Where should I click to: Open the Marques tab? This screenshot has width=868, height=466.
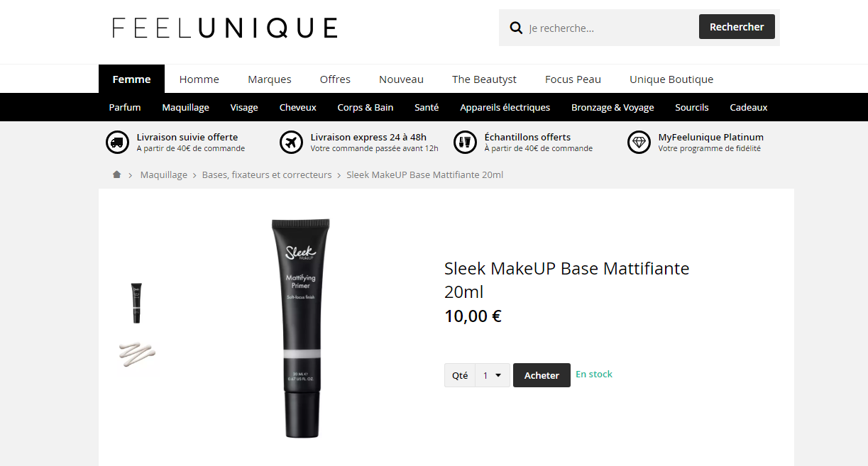pos(270,79)
